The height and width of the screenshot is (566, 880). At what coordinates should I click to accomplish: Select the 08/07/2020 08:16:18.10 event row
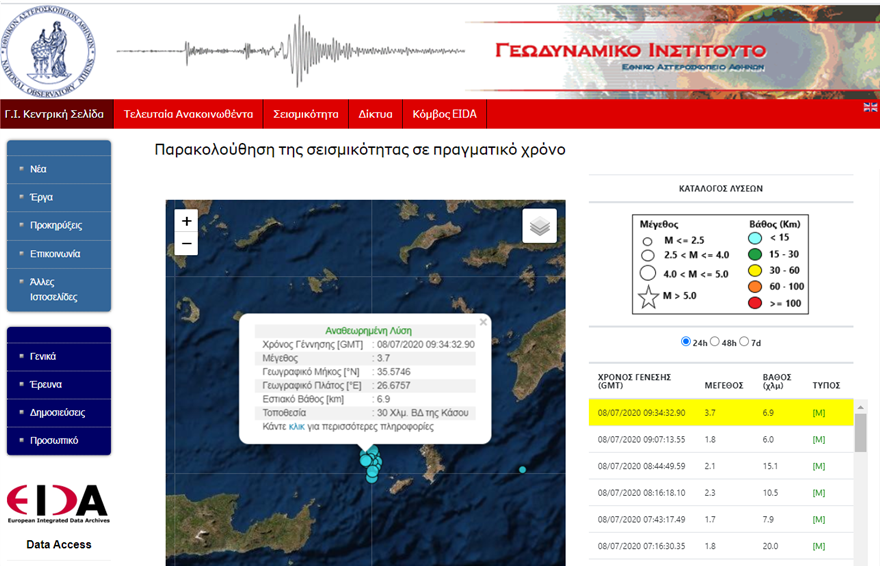point(721,493)
